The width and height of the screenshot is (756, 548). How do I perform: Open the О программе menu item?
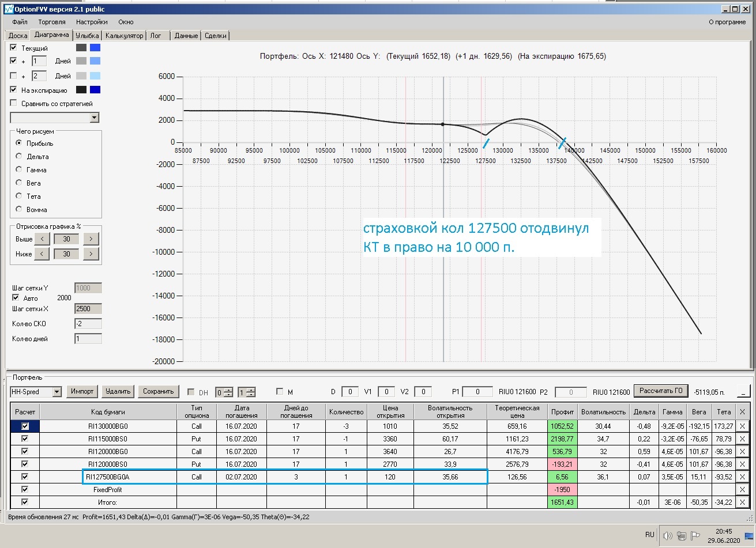click(x=727, y=22)
